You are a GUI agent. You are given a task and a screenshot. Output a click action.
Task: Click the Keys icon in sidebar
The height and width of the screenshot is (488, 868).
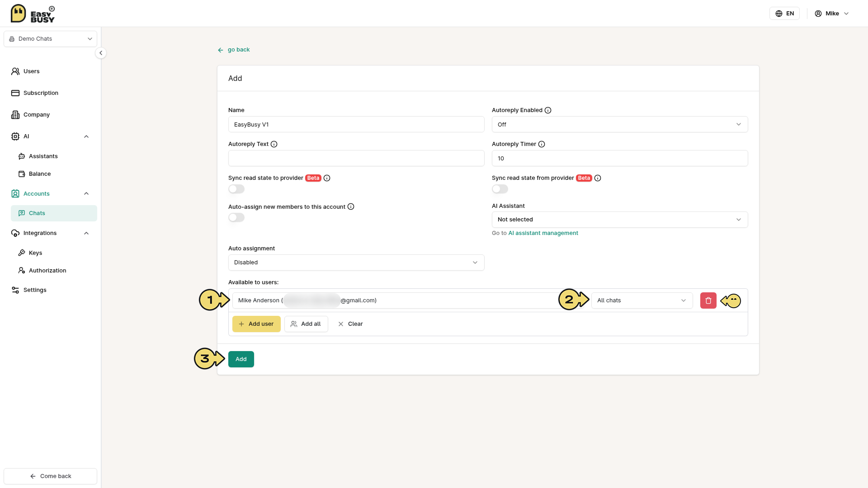(x=22, y=253)
